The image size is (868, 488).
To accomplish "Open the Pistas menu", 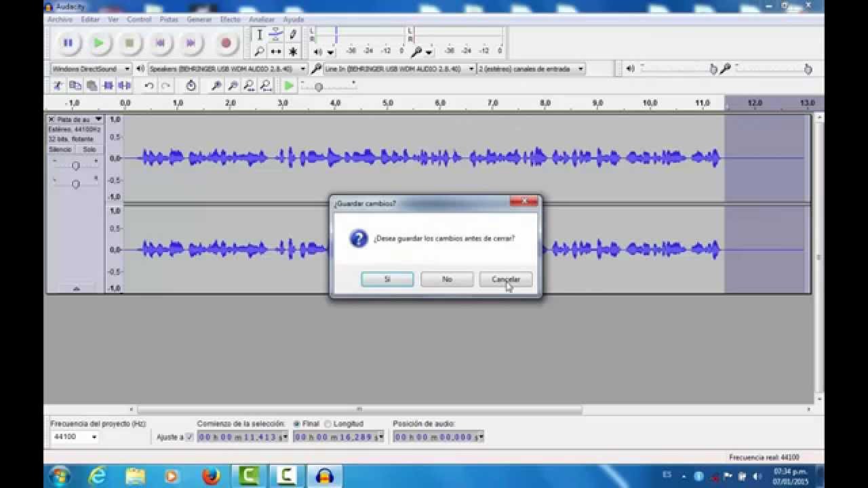I will click(169, 20).
